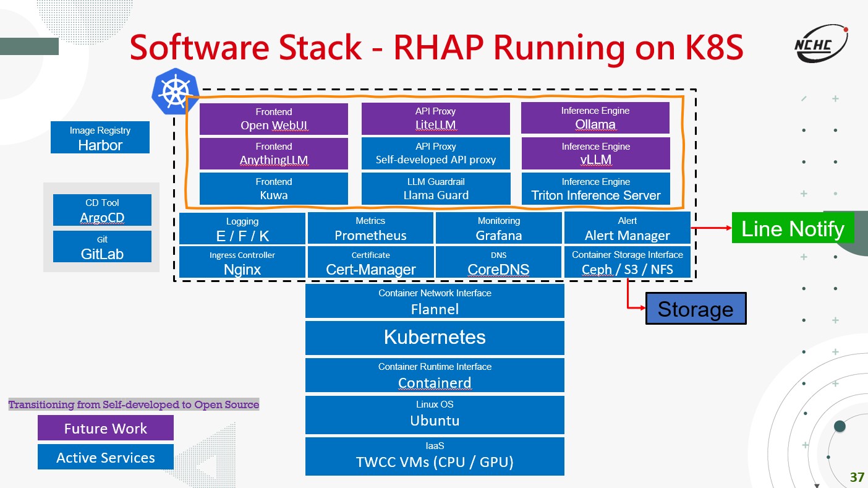This screenshot has width=868, height=488.
Task: Select the Harbor Image Registry box
Action: point(100,137)
